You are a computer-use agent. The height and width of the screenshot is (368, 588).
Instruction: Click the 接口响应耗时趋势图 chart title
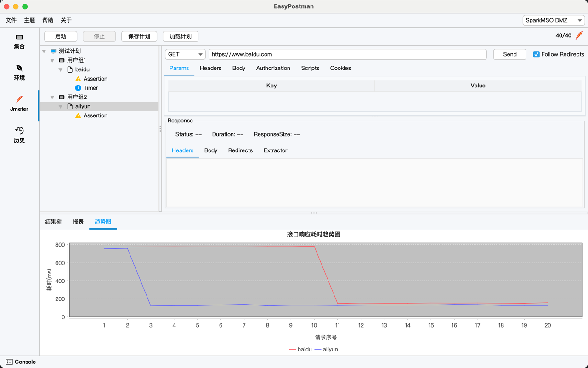pos(314,234)
